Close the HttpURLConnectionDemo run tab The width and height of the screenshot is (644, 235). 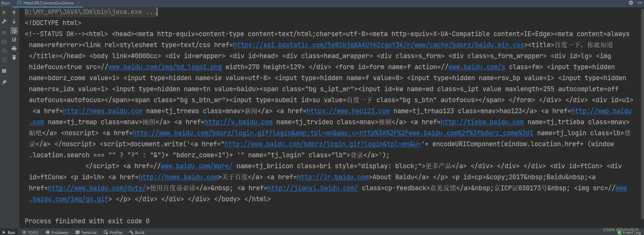pyautogui.click(x=78, y=3)
